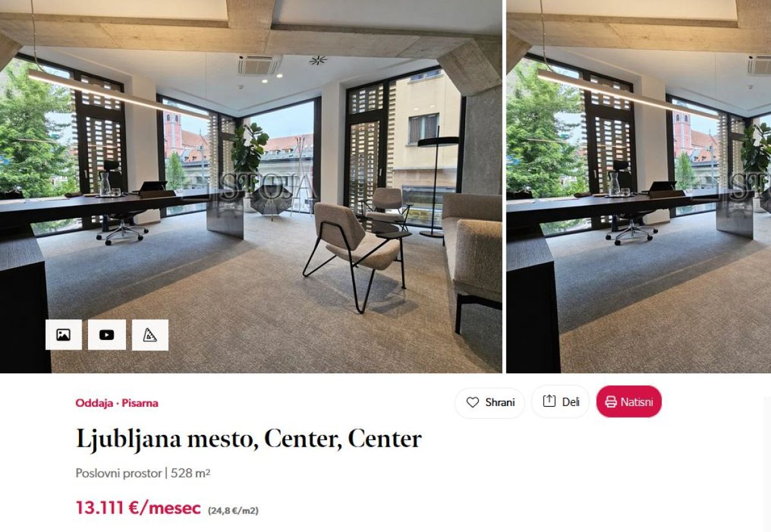Viewport: 771px width, 532px height.
Task: Click the 528 m² area value
Action: 191,474
